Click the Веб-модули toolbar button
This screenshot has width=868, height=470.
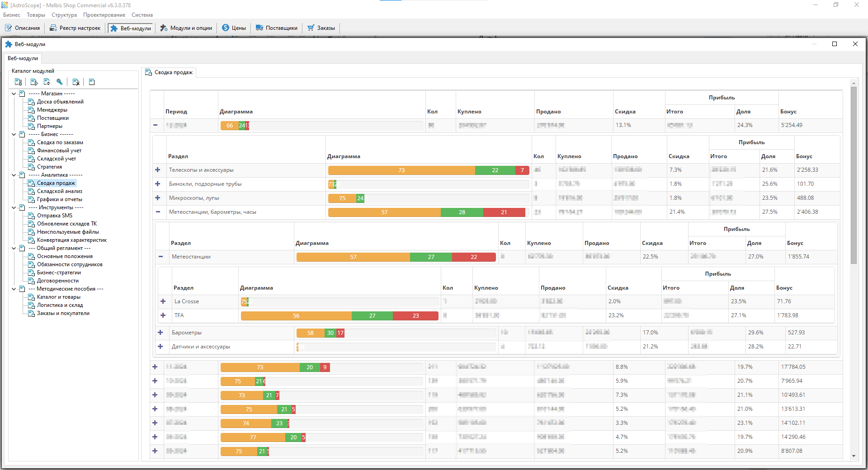click(x=131, y=28)
